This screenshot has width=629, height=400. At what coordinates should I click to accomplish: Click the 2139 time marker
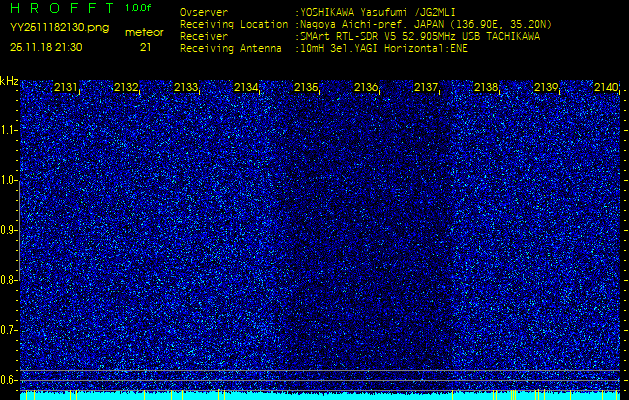pos(546,87)
